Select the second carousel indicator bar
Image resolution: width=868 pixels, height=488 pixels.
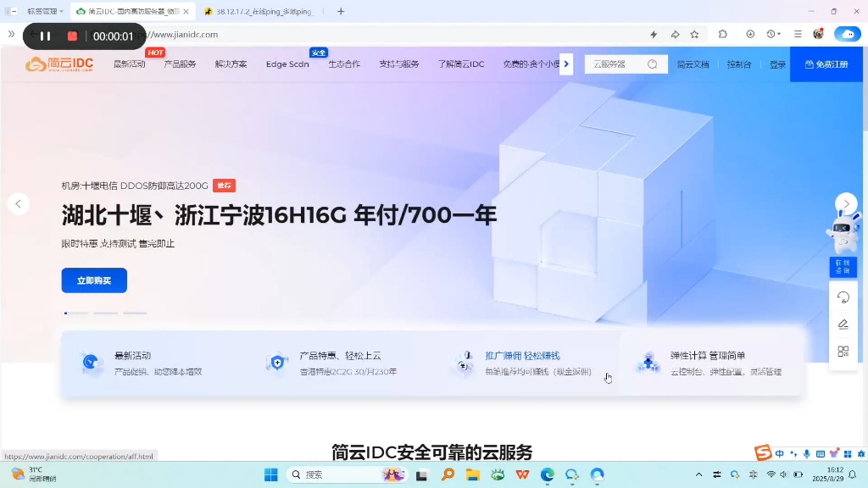tap(105, 313)
